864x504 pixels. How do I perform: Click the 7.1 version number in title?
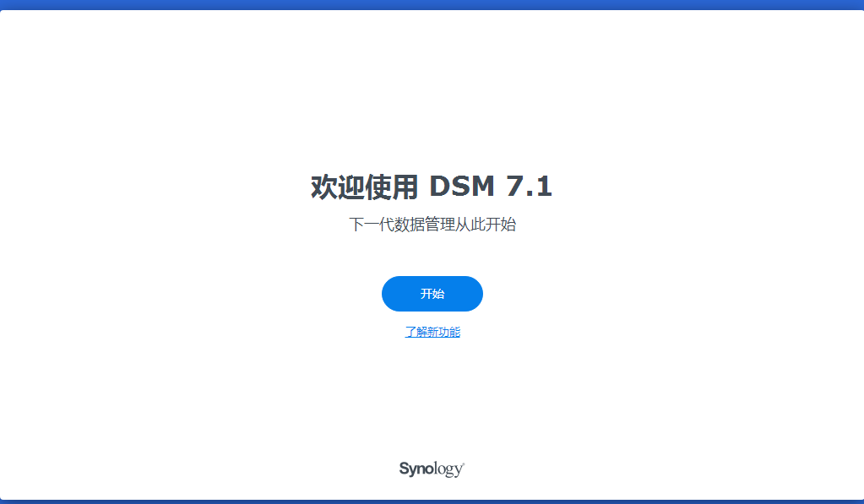tap(529, 187)
